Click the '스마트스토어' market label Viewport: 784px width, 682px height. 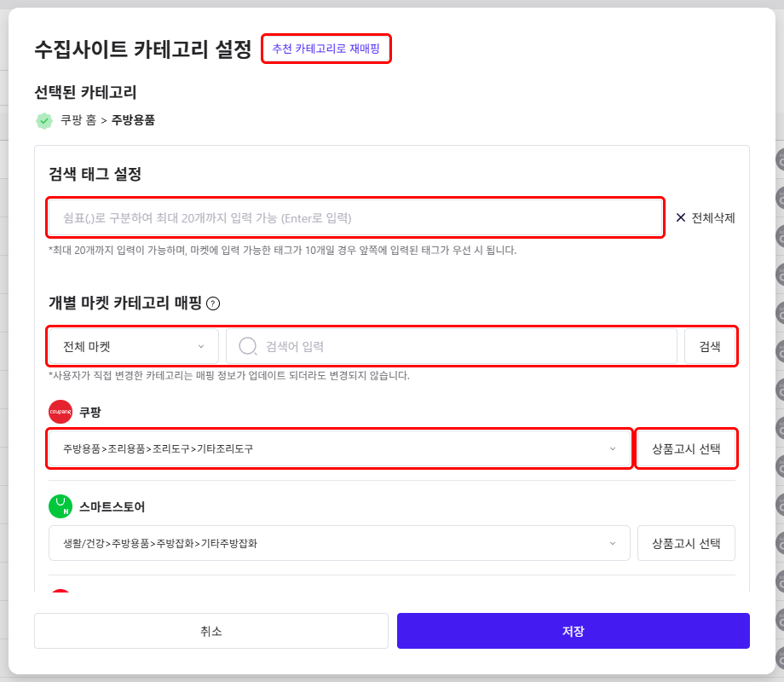[x=112, y=507]
